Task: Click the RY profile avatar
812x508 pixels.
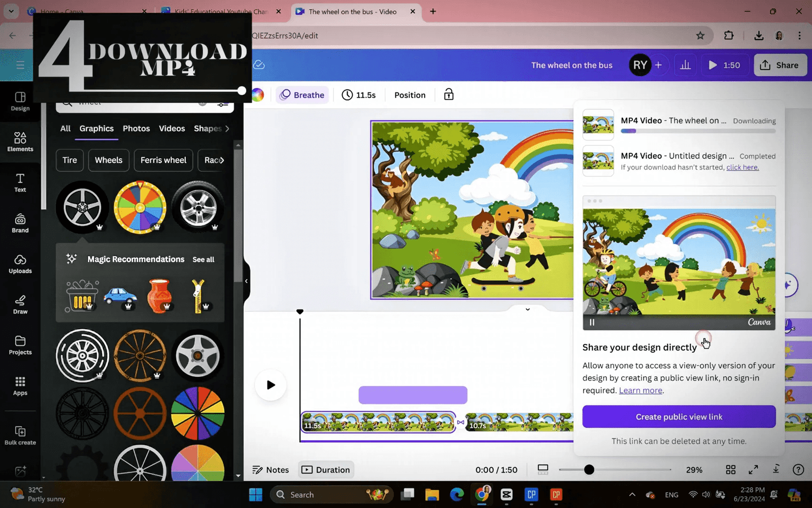Action: 640,65
